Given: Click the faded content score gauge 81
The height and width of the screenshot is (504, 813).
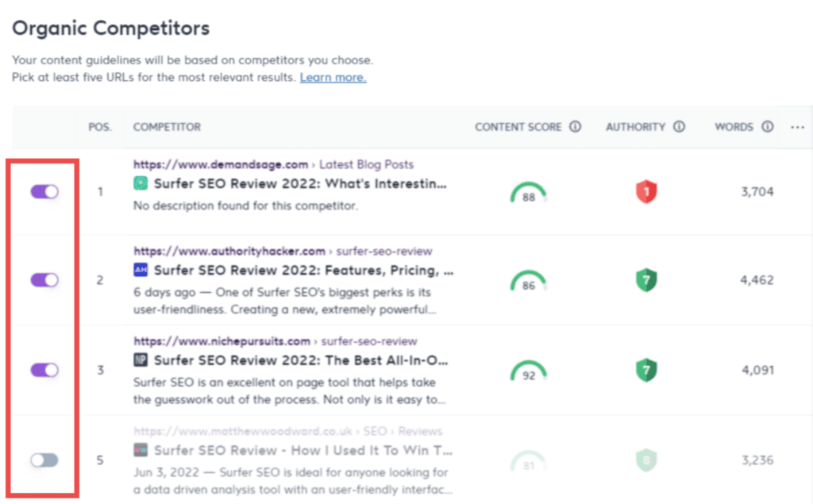Looking at the screenshot, I should (528, 461).
